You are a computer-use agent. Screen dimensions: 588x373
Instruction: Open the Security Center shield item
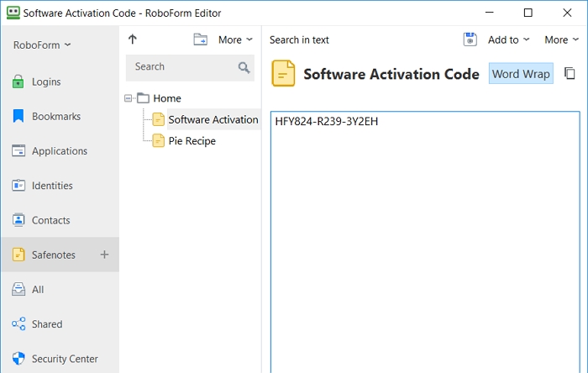tap(55, 359)
